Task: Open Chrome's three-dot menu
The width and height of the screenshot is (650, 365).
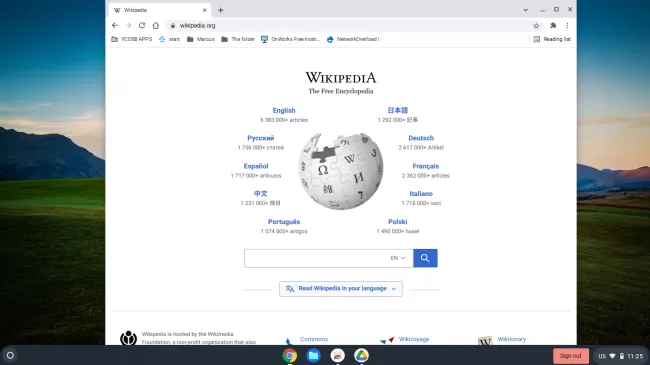Action: [567, 25]
